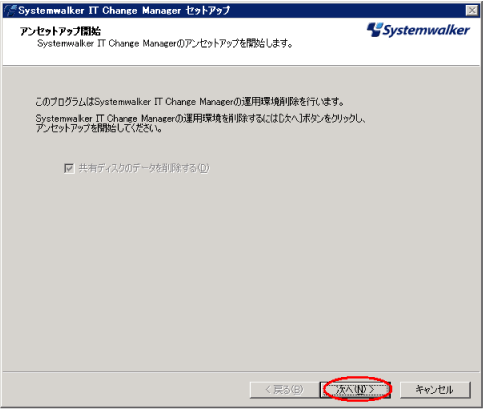Image resolution: width=483 pixels, height=409 pixels.
Task: Click the アンセットアップ開始 heading
Action: (x=60, y=31)
